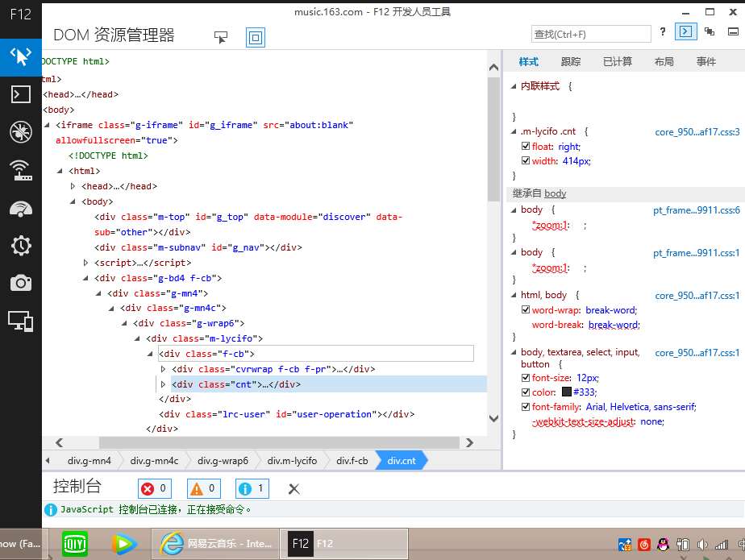Click the find (Ctrl+F) search box
This screenshot has height=560, width=745.
pos(590,34)
